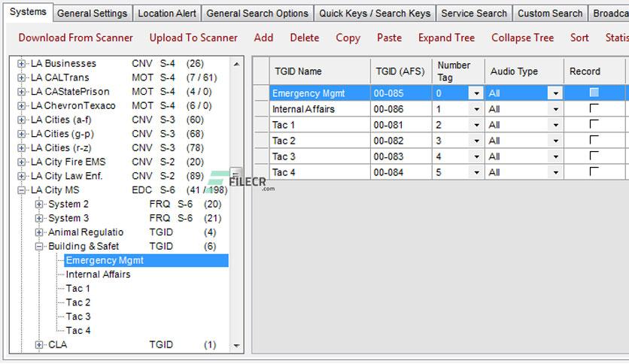Collapse the LA City MS node
The image size is (629, 364).
click(22, 190)
